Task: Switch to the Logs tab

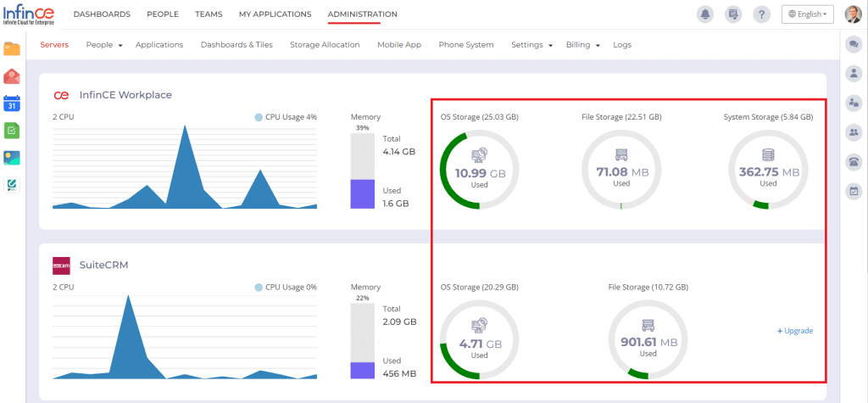Action: click(x=622, y=45)
